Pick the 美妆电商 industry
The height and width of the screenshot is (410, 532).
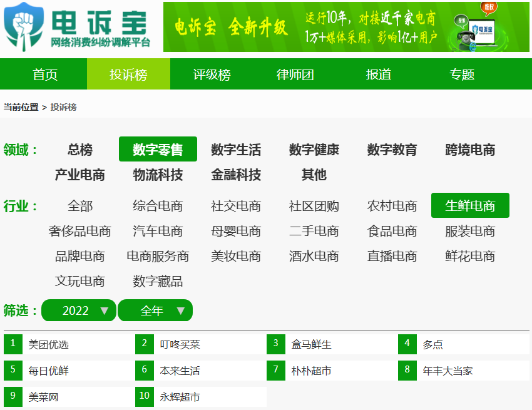(236, 256)
